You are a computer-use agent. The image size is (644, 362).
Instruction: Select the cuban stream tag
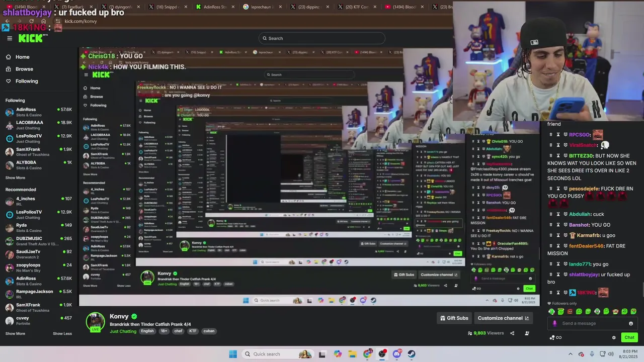[x=209, y=331]
